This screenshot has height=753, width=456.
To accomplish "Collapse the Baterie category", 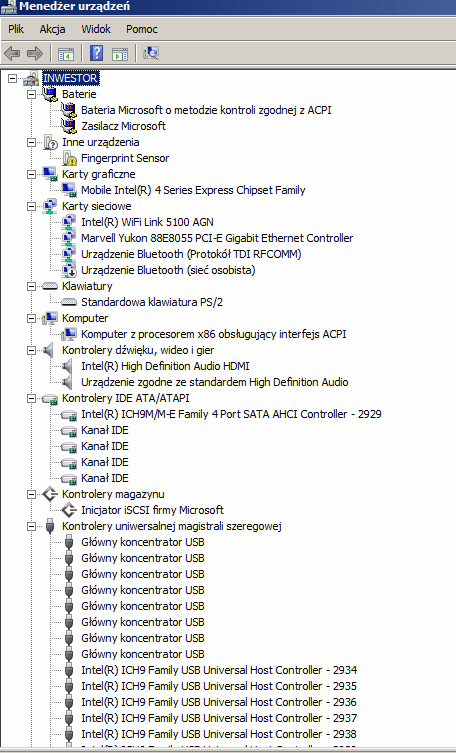I will [31, 94].
